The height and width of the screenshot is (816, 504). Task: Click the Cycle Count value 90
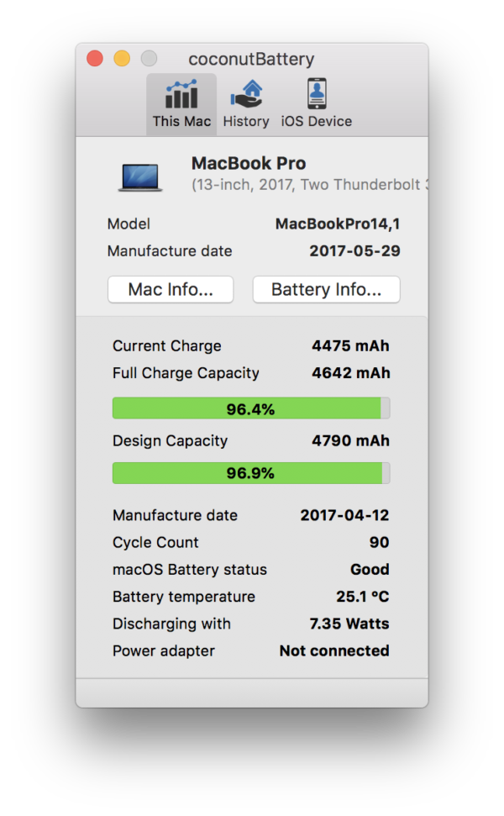click(x=379, y=542)
